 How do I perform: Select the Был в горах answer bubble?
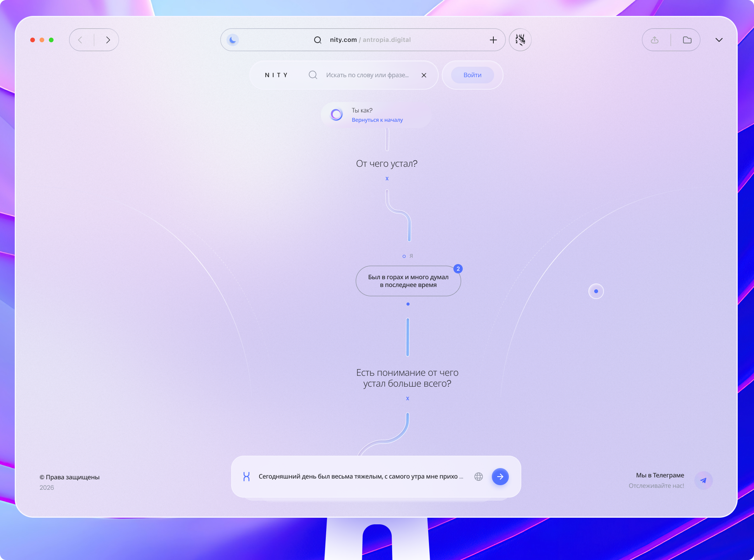click(x=408, y=281)
